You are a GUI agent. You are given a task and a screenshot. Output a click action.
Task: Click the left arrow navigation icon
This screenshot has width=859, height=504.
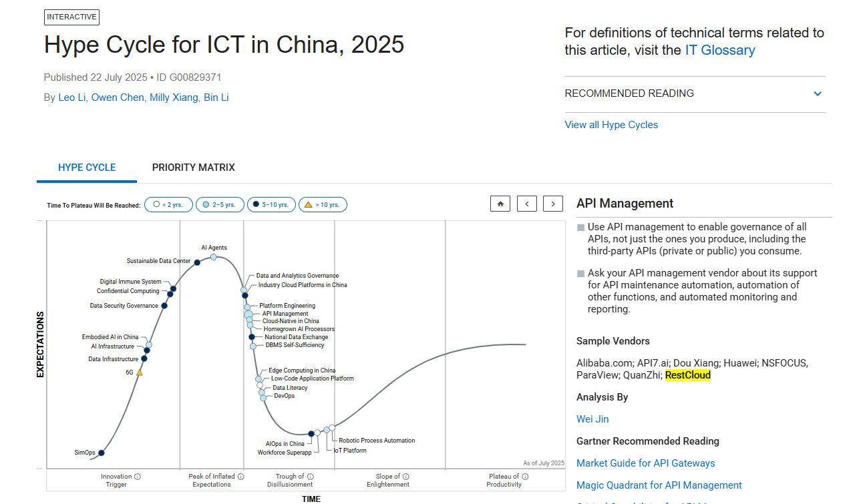[x=526, y=203]
